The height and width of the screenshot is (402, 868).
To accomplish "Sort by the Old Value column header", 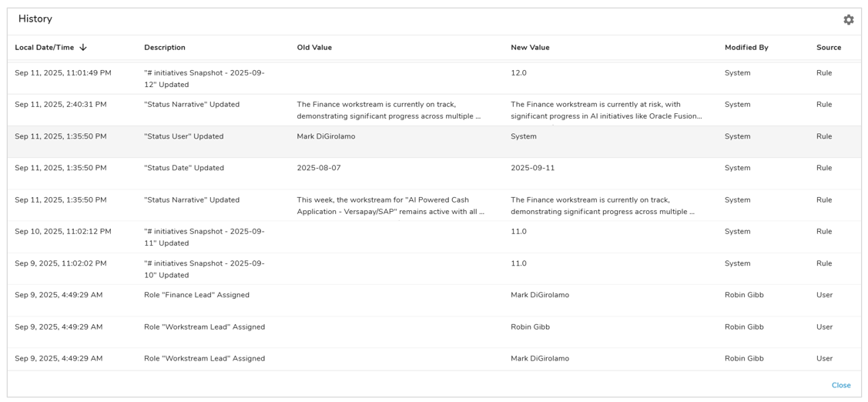I will coord(314,48).
